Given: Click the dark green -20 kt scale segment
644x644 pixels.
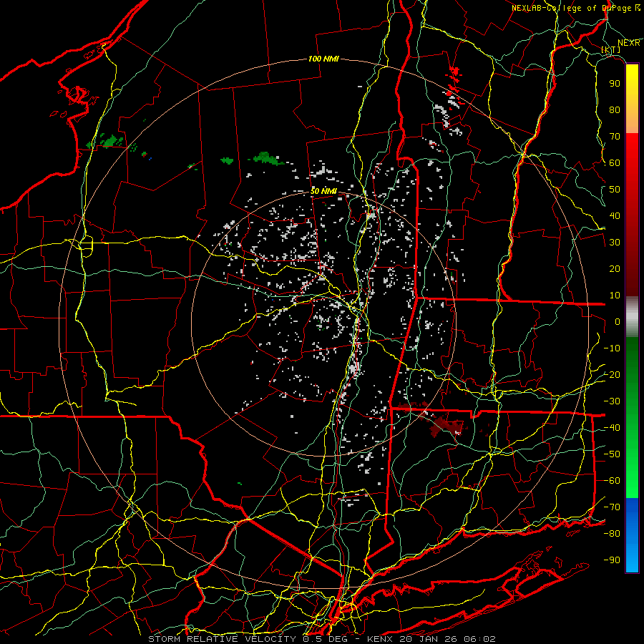Looking at the screenshot, I should pyautogui.click(x=632, y=374).
